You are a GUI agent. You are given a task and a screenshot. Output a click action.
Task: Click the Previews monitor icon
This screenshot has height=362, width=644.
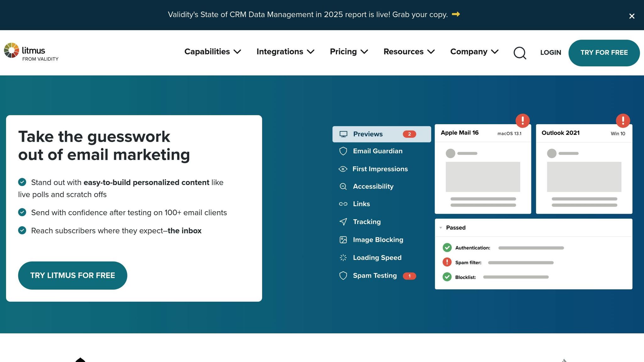click(343, 134)
